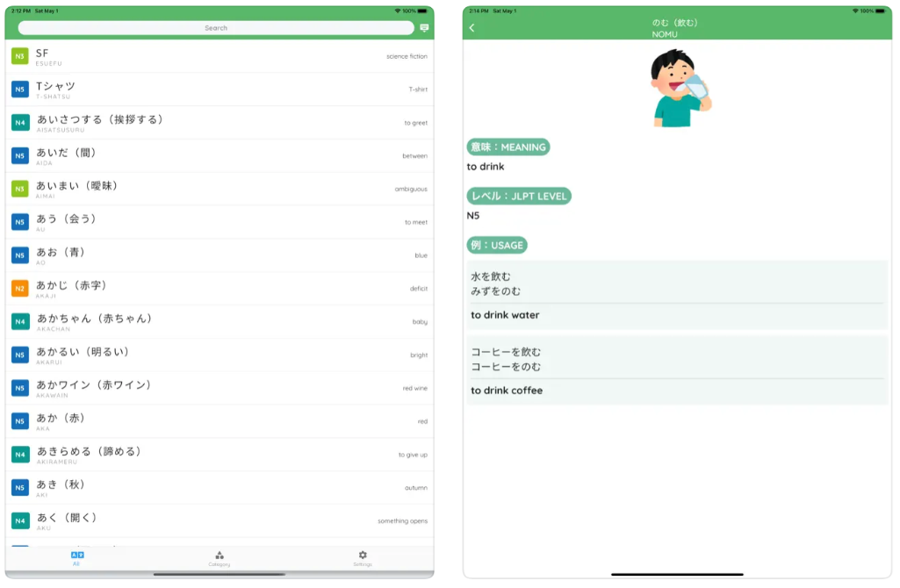The height and width of the screenshot is (588, 900).
Task: Tap the drinking boy illustration
Action: coord(680,88)
